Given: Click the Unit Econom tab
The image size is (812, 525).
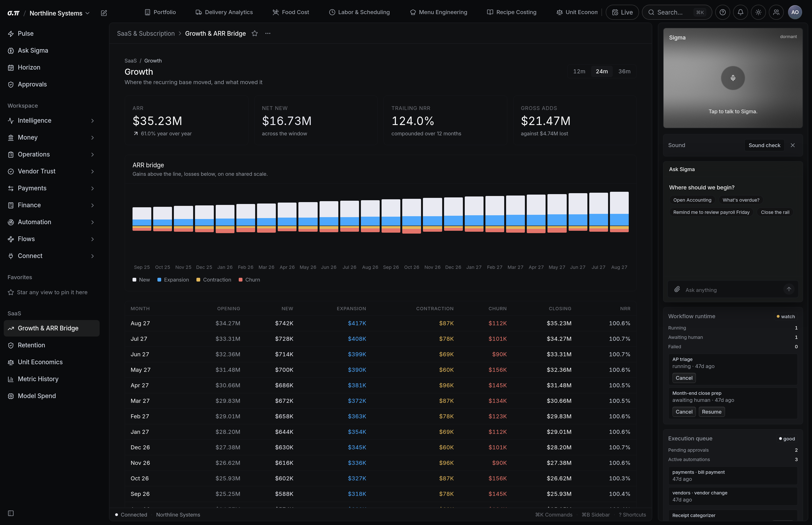Looking at the screenshot, I should click(x=577, y=12).
